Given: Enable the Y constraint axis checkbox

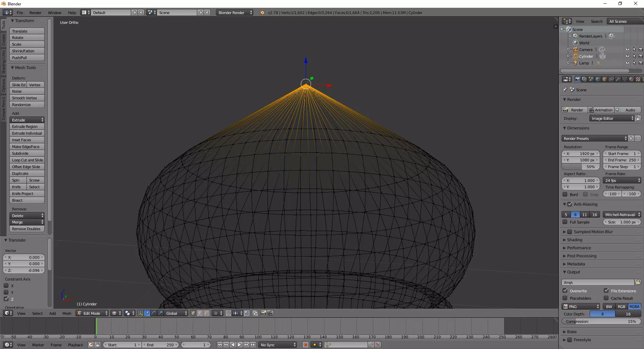Looking at the screenshot, I should pos(6,292).
